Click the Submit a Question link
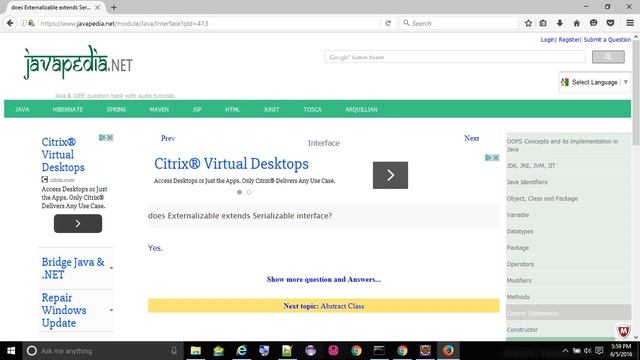This screenshot has width=640, height=360. (607, 40)
